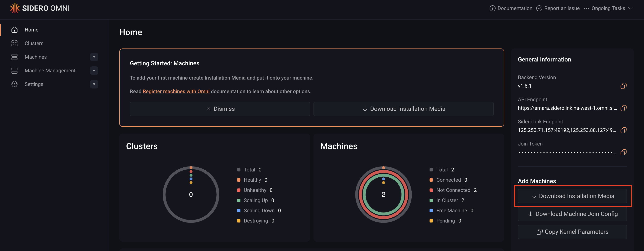
Task: Copy the API Endpoint URL
Action: (624, 108)
